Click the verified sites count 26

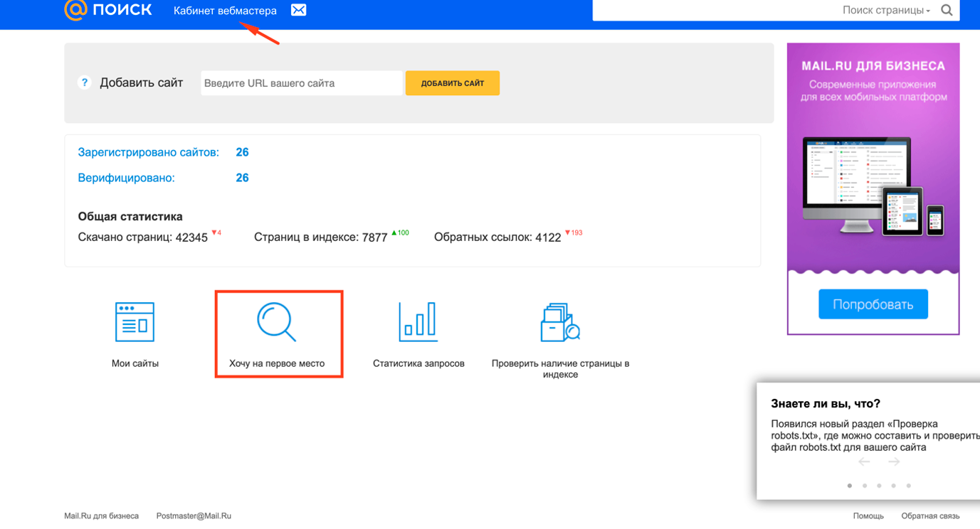click(x=242, y=178)
